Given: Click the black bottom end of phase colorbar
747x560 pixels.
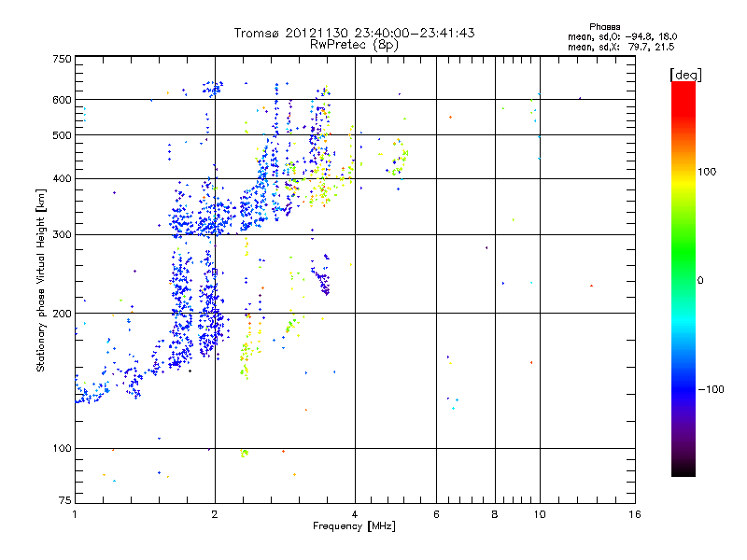Looking at the screenshot, I should point(684,471).
